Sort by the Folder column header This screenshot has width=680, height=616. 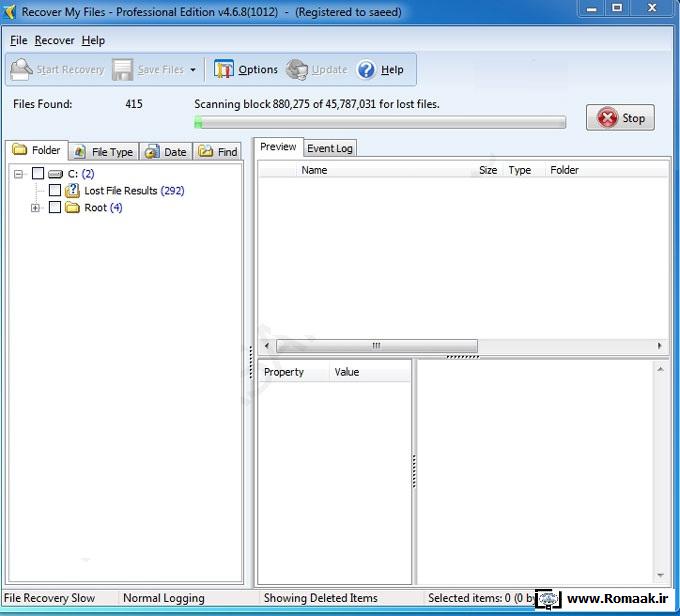click(564, 170)
